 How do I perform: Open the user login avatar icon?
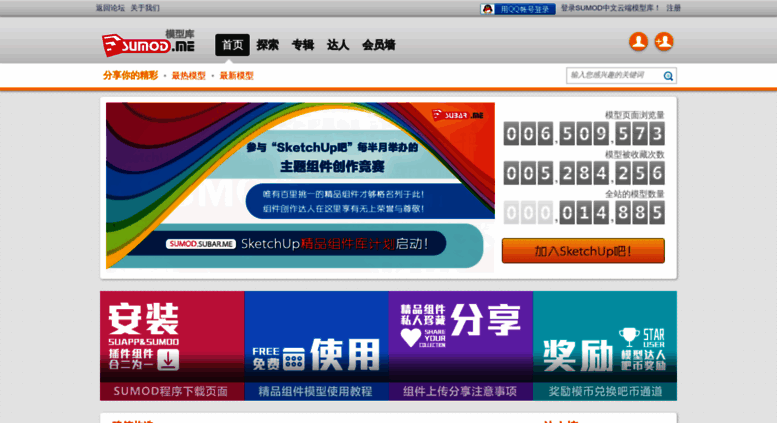[x=638, y=42]
